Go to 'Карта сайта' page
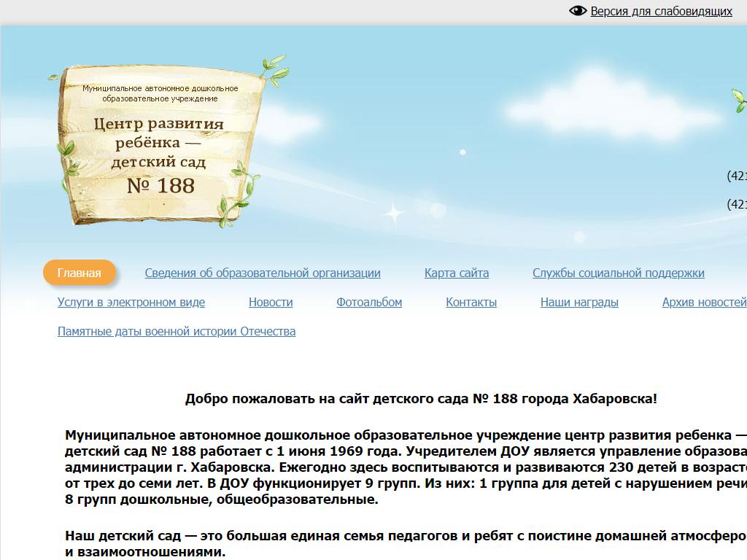747x560 pixels. pos(457,273)
